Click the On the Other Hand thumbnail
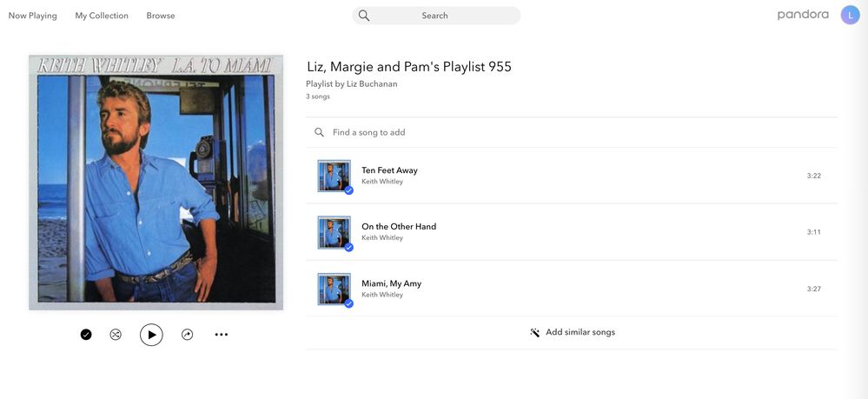This screenshot has width=868, height=399. pos(334,232)
